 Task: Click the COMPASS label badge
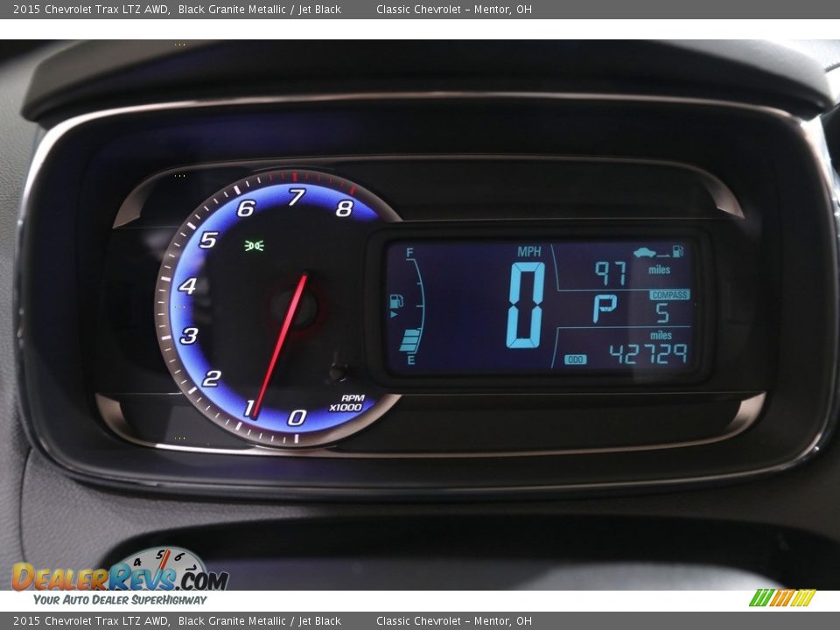pos(669,295)
